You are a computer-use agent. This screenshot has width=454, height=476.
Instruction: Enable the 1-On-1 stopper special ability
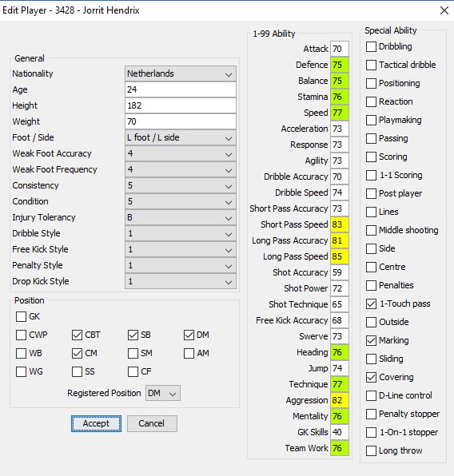coord(371,432)
